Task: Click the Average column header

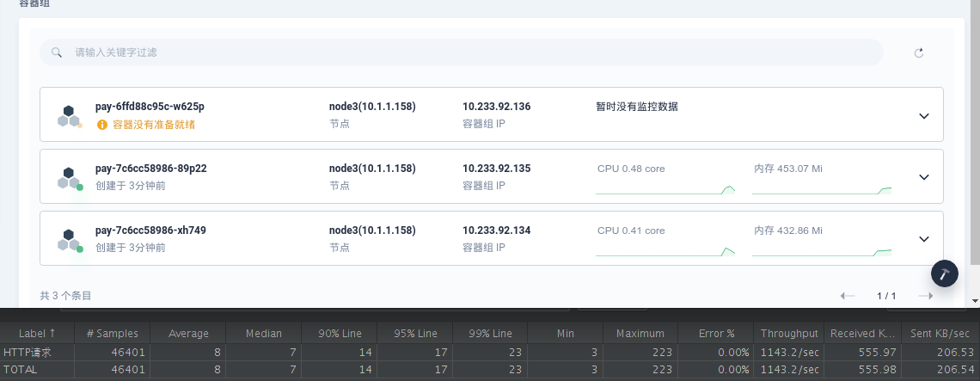Action: (188, 334)
